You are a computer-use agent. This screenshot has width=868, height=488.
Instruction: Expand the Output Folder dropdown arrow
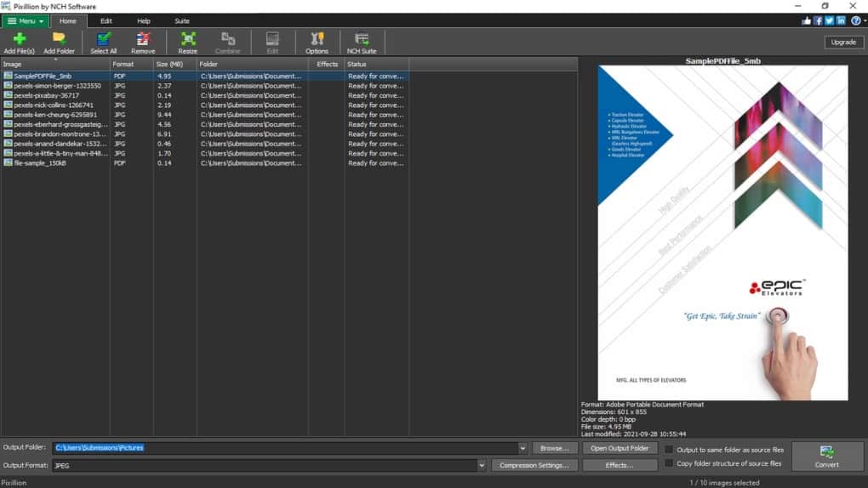click(523, 448)
